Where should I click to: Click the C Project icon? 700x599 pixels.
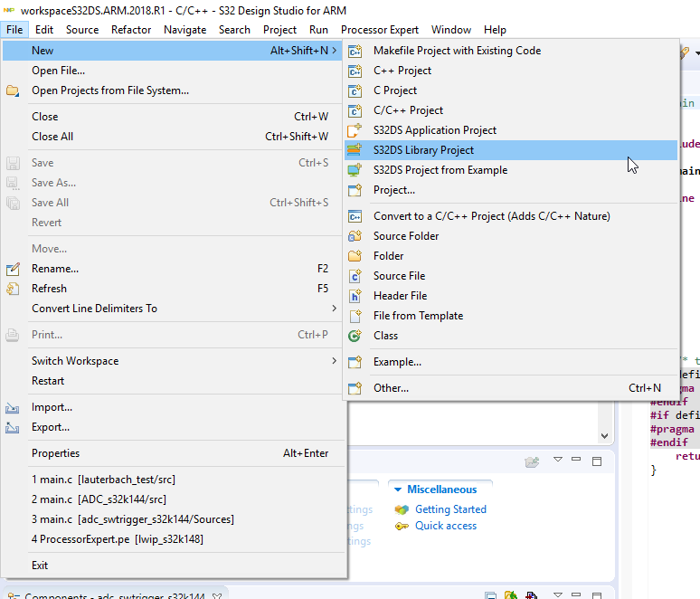click(355, 90)
